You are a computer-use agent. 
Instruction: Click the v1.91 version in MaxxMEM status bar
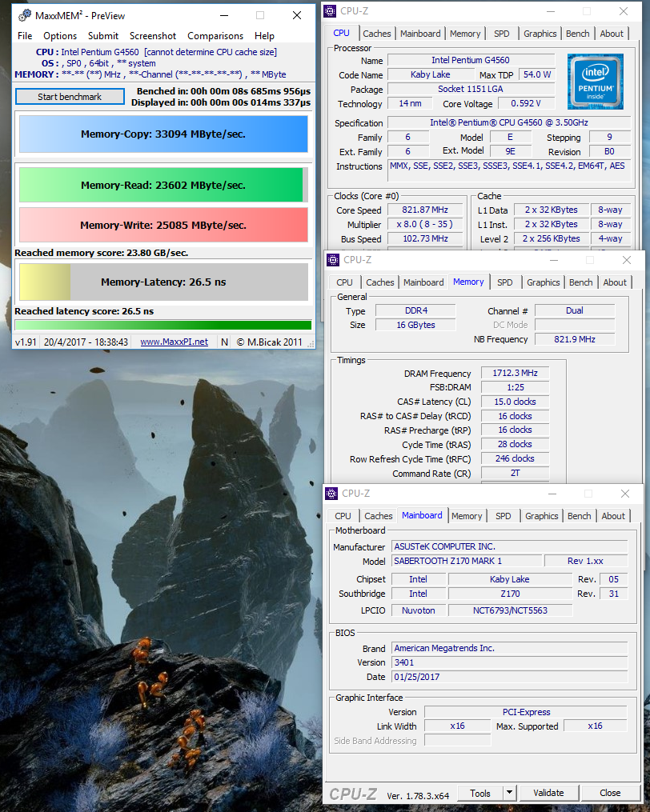(x=26, y=342)
